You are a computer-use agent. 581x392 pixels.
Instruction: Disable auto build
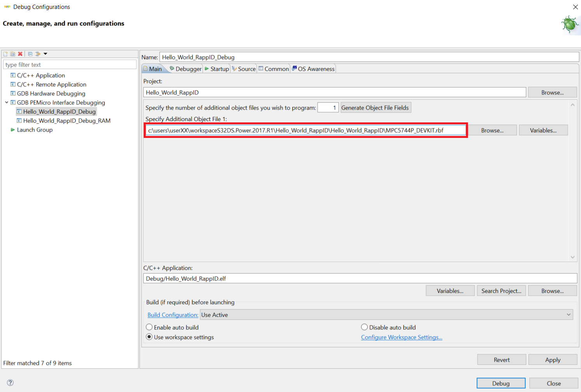point(364,327)
